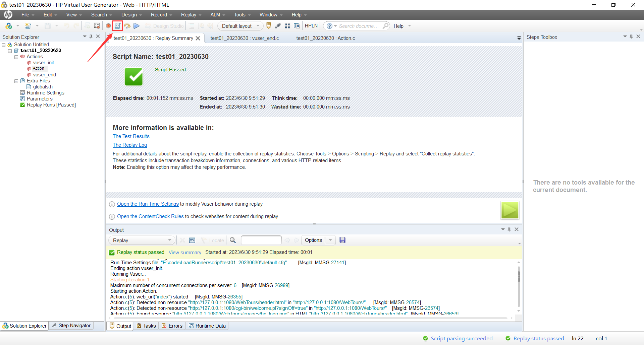This screenshot has width=644, height=345.
Task: Open Solution Explorer panel options dropdown
Action: pyautogui.click(x=85, y=37)
